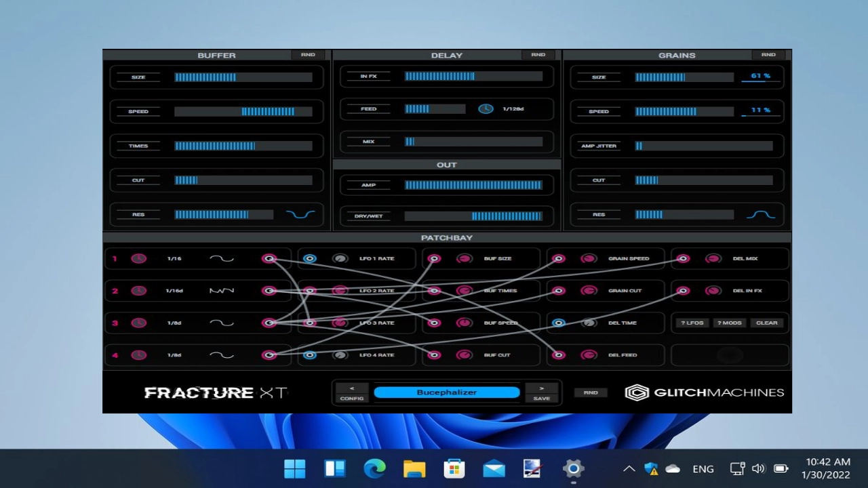Viewport: 868px width, 488px height.
Task: Toggle the LFO 4 tempo sync clock
Action: click(138, 355)
